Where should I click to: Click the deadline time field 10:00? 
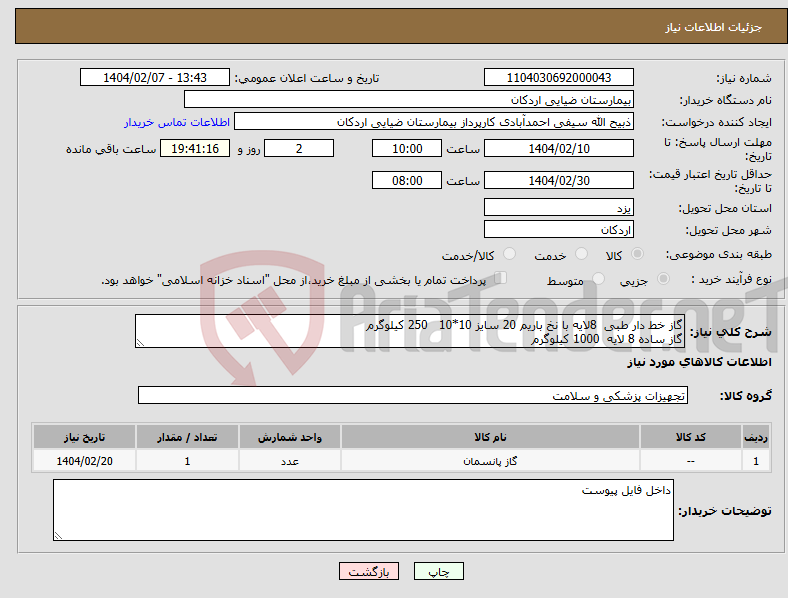(407, 148)
